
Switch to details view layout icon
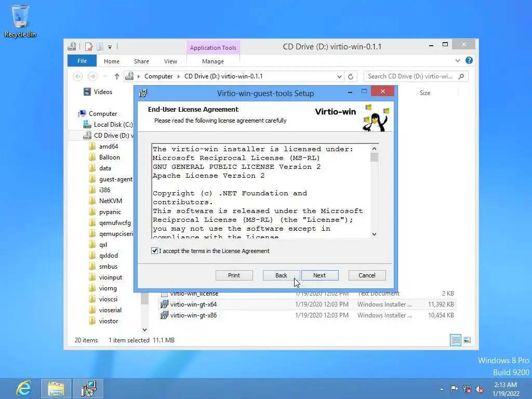coord(455,340)
